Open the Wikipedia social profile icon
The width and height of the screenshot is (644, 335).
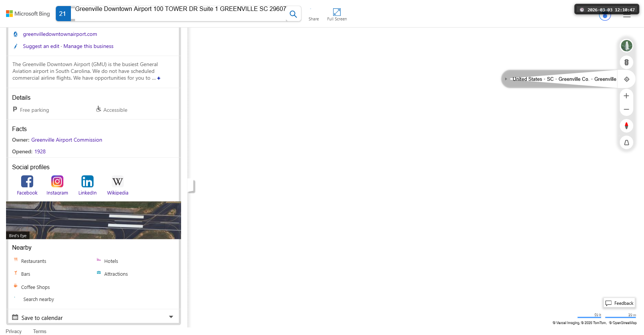(118, 182)
